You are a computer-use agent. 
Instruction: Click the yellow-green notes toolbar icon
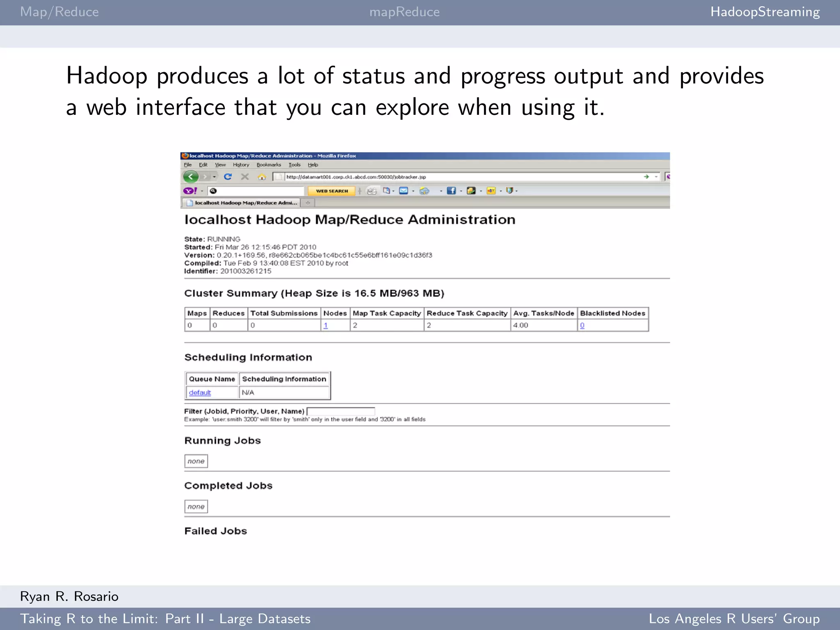(x=471, y=191)
